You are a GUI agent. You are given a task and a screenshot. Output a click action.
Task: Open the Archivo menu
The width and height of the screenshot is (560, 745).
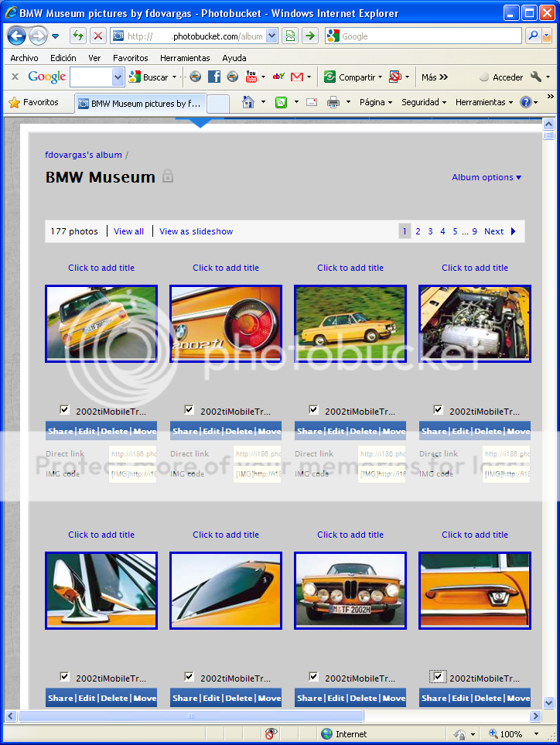tap(24, 58)
